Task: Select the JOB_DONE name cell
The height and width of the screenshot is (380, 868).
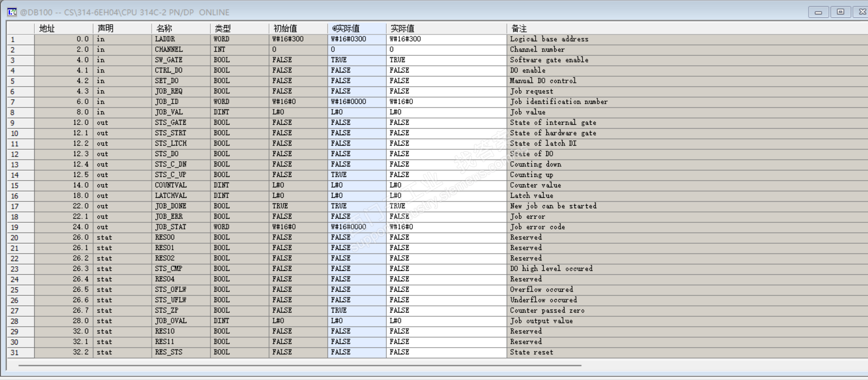Action: coord(181,206)
